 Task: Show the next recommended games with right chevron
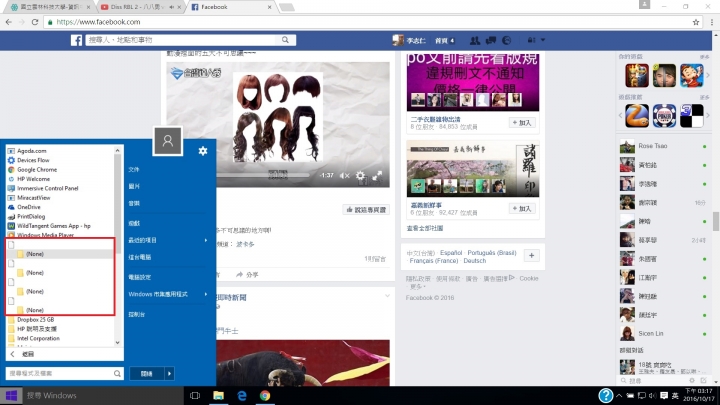point(708,115)
